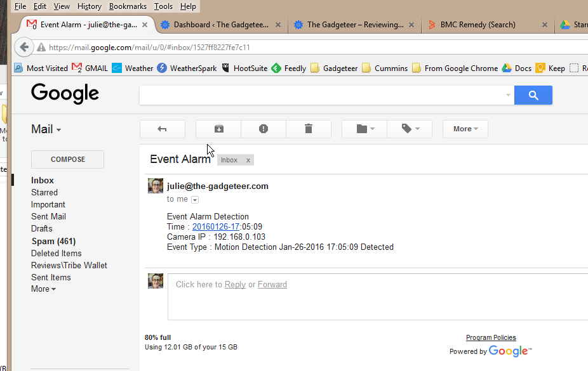Viewport: 588px width, 371px height.
Task: Click the back-to-inbox arrow button
Action: pyautogui.click(x=162, y=129)
